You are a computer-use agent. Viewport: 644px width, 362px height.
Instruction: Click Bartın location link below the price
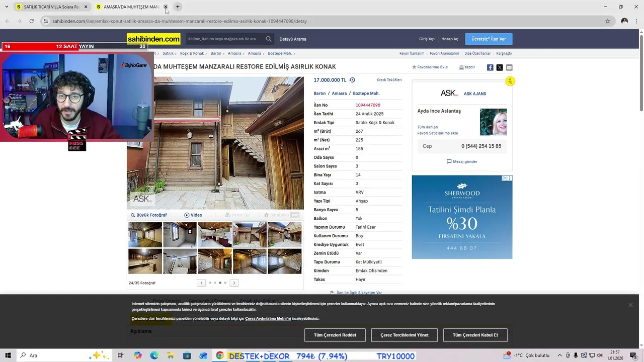point(319,94)
